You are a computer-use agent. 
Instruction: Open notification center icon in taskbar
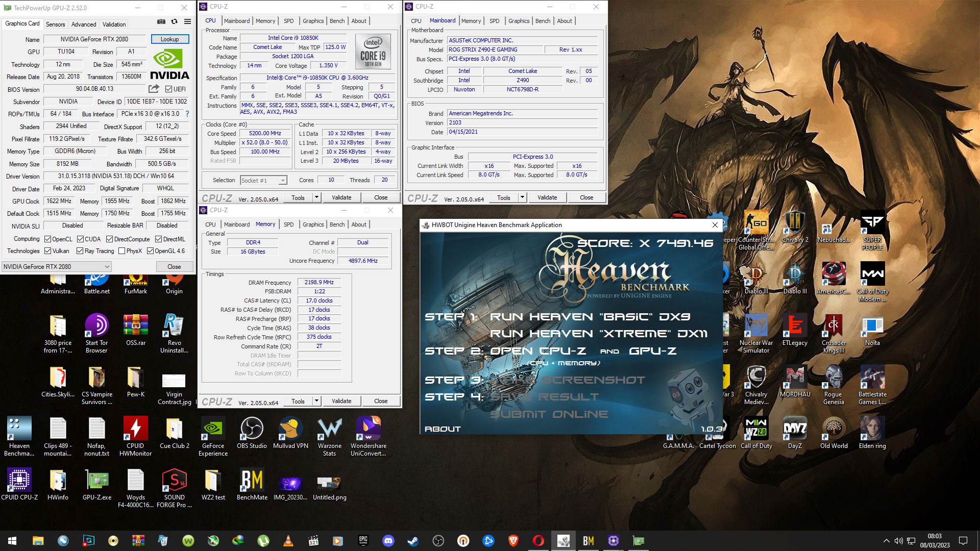[963, 541]
